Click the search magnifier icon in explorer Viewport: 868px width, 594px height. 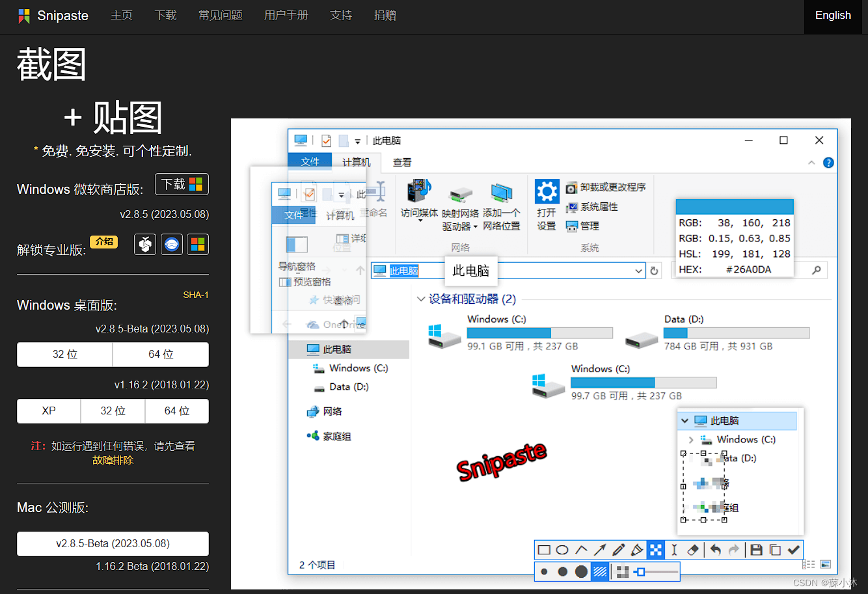[x=817, y=270]
